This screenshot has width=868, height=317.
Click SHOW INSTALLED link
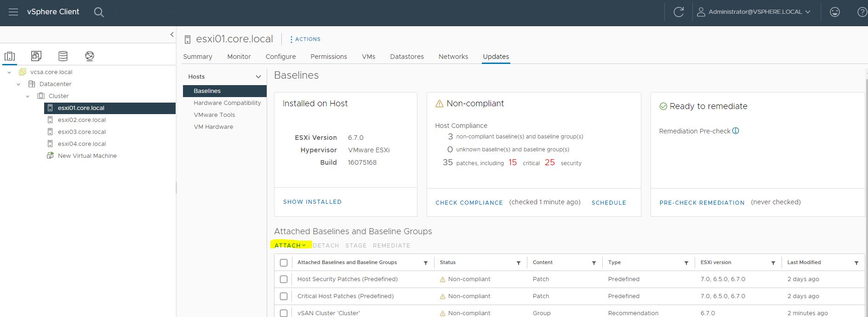312,202
